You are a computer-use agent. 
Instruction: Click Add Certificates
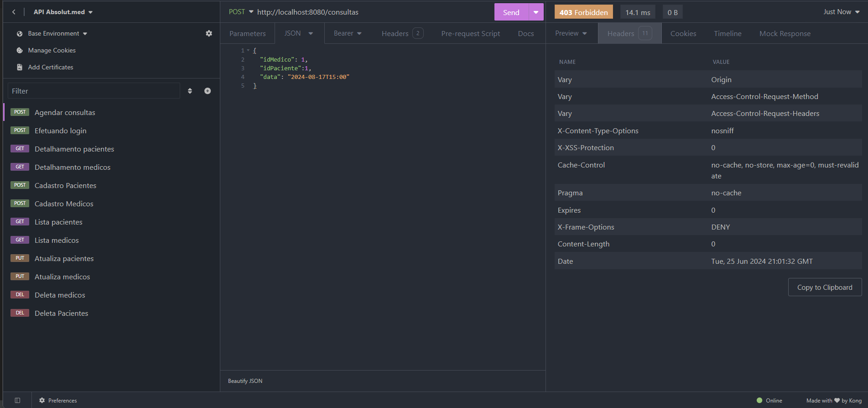click(51, 67)
